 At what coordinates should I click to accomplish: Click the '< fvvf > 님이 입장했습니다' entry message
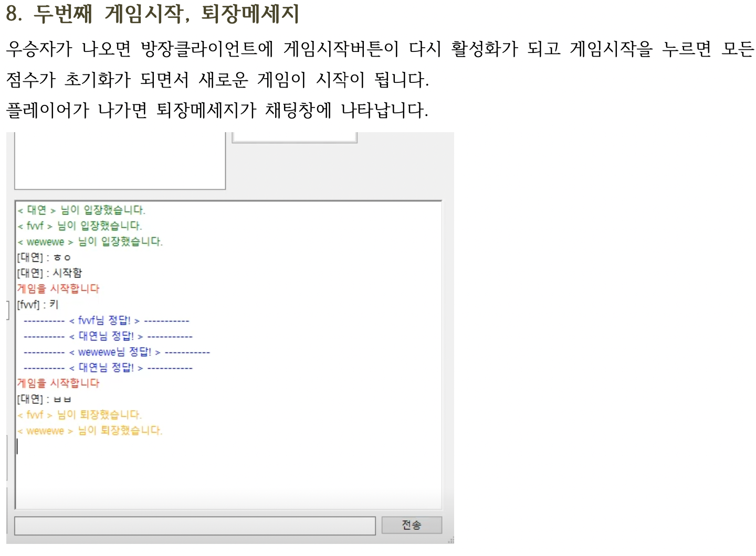tap(79, 226)
